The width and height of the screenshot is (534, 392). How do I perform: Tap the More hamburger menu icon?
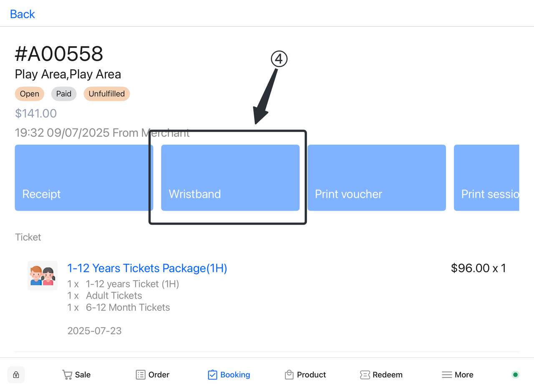point(447,374)
